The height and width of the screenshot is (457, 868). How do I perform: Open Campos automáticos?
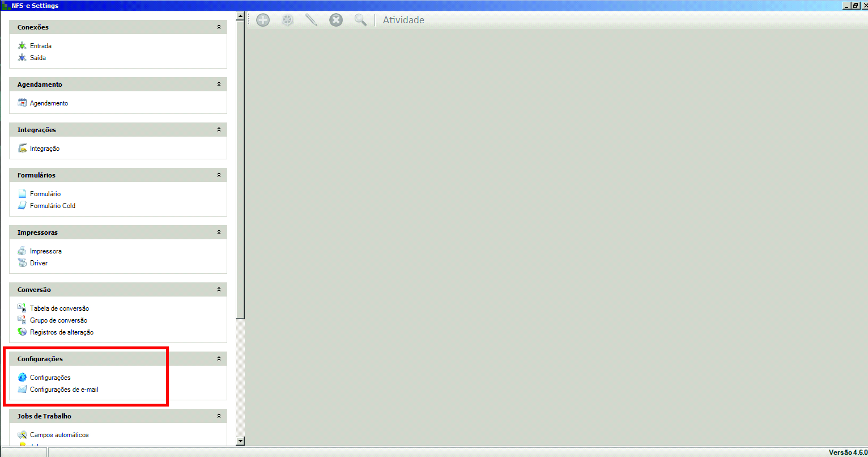[59, 435]
